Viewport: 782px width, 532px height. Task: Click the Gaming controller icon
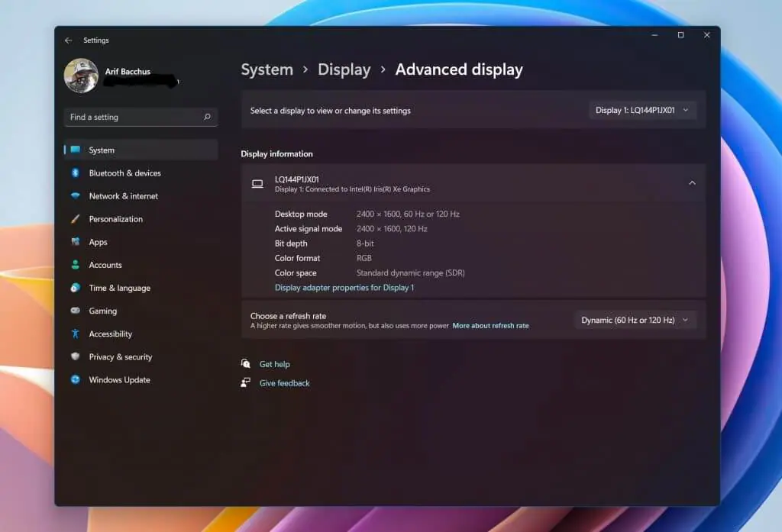click(76, 311)
